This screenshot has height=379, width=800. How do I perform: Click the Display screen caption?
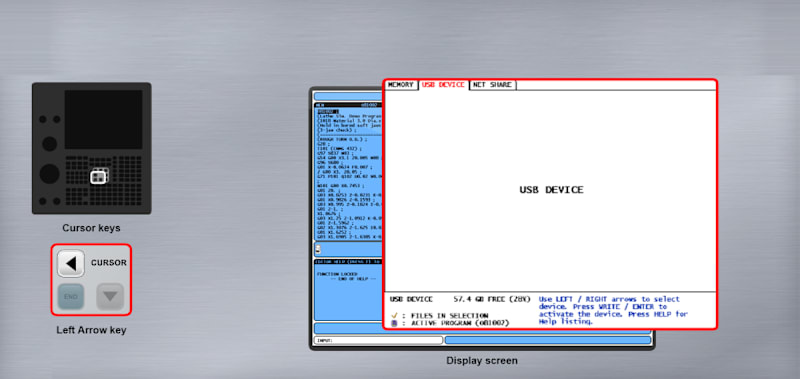point(482,361)
